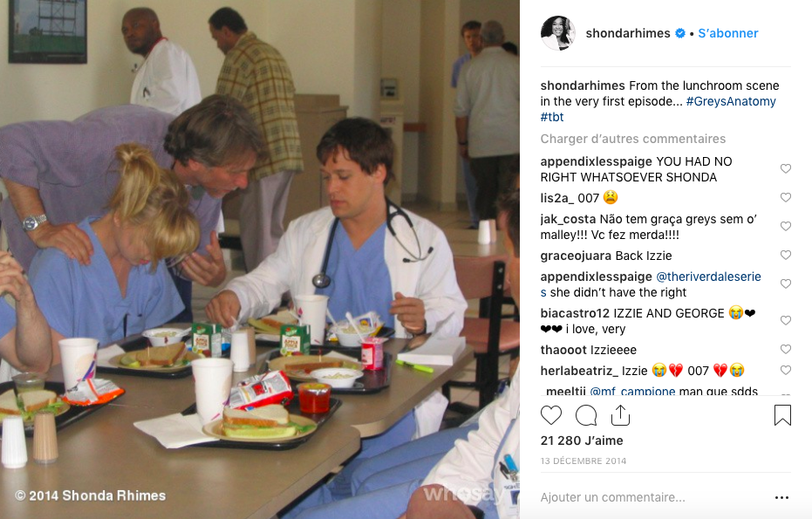Like the lis2a_ 007 comment
Screen dimensions: 812x519
coord(786,197)
